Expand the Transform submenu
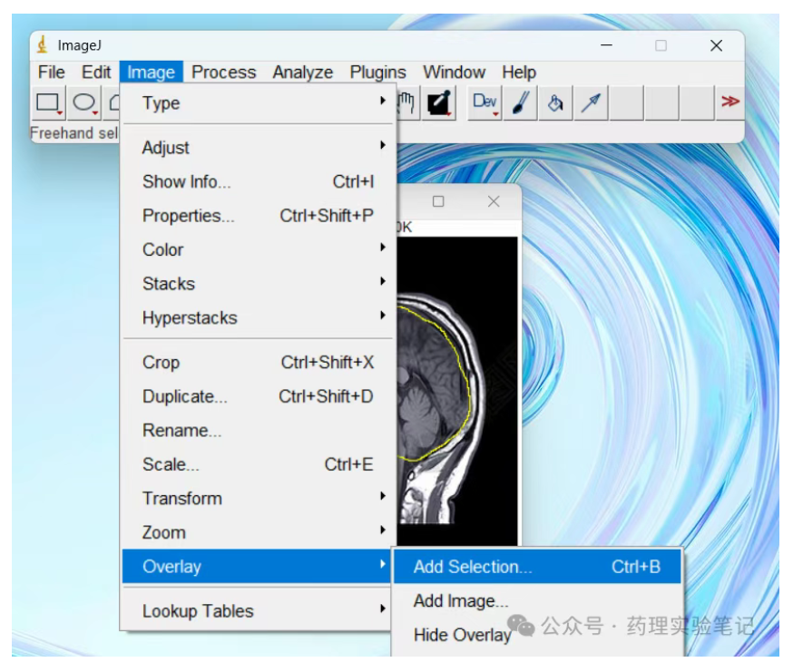 [258, 499]
